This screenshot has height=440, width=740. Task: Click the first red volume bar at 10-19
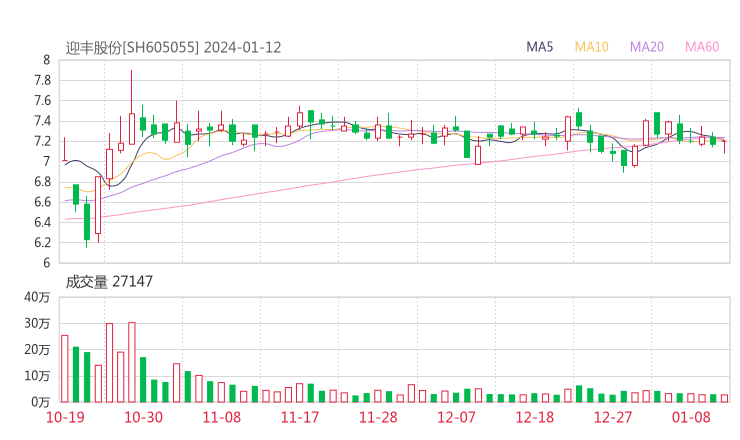65,369
